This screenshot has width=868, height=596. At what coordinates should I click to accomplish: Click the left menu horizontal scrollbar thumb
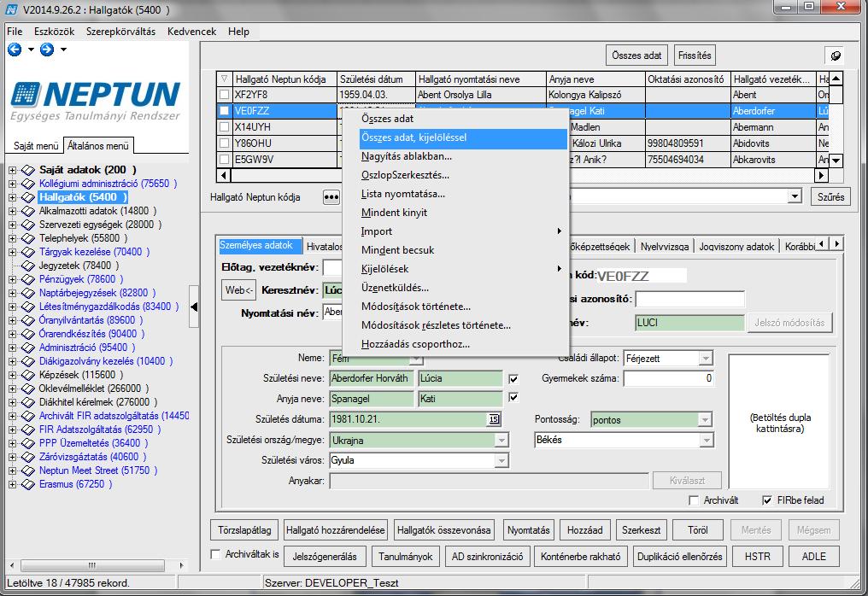tap(92, 565)
